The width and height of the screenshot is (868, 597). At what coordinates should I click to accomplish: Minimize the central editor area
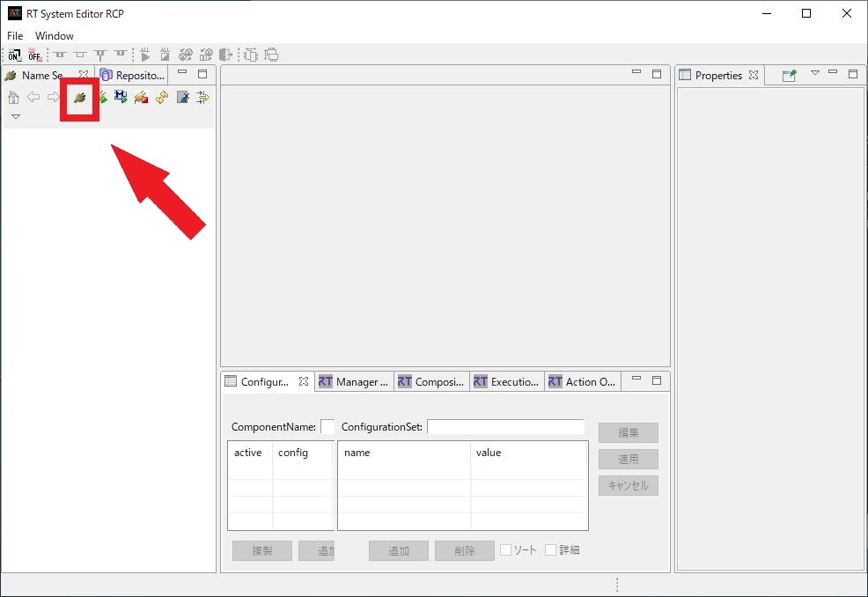pyautogui.click(x=636, y=72)
